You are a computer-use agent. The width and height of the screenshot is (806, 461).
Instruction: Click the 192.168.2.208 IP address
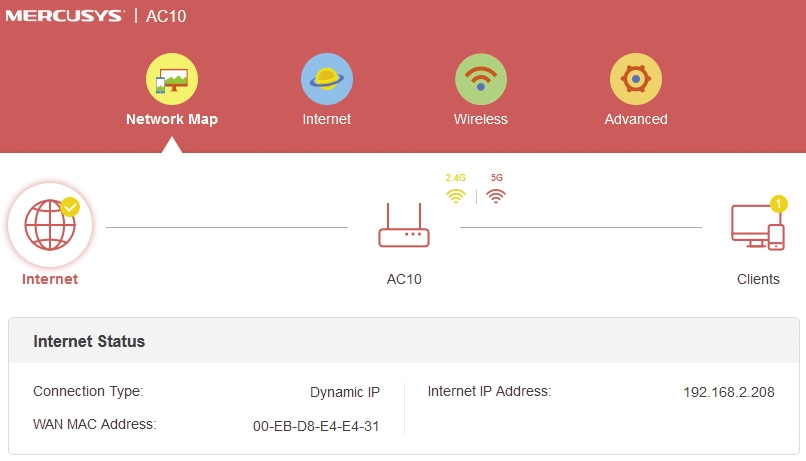click(728, 392)
